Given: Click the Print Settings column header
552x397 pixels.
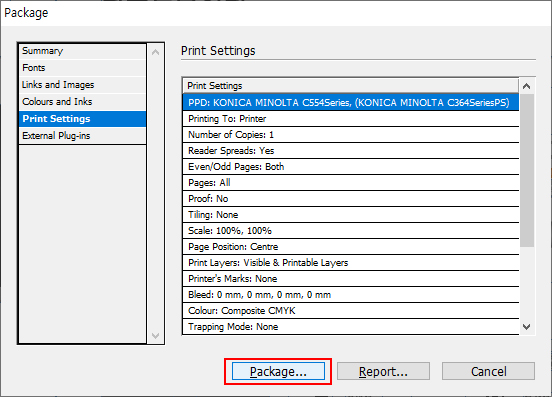Looking at the screenshot, I should (351, 86).
